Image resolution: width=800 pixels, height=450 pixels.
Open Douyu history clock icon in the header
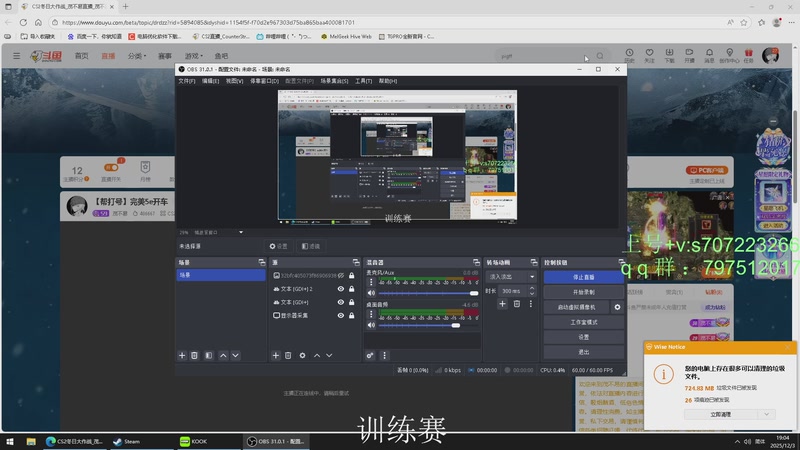click(630, 55)
